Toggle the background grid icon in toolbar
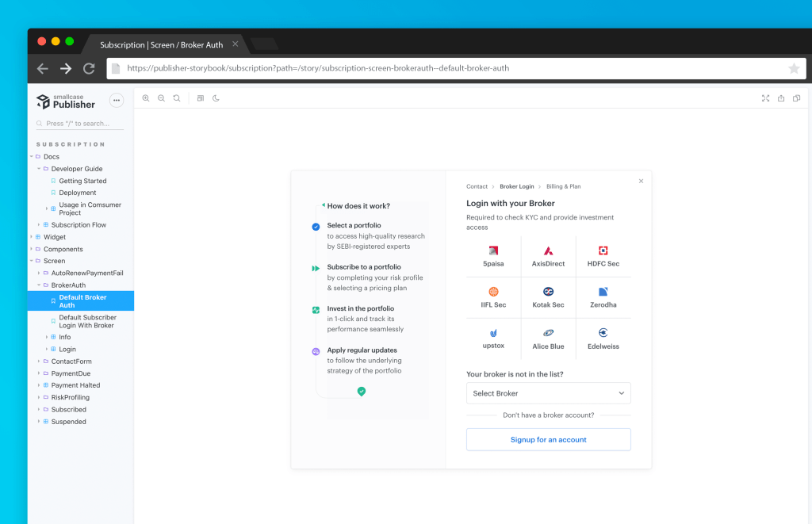 point(201,98)
